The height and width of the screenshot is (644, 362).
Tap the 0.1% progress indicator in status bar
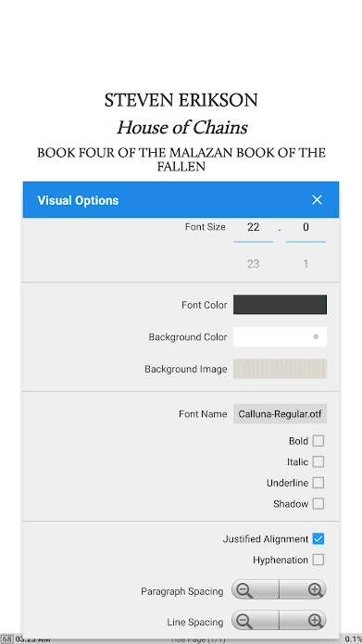tap(353, 639)
